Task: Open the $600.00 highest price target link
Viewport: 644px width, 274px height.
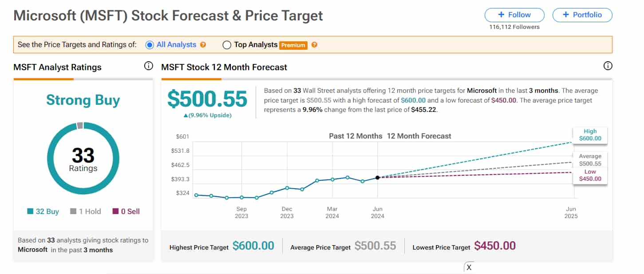Action: coord(253,245)
